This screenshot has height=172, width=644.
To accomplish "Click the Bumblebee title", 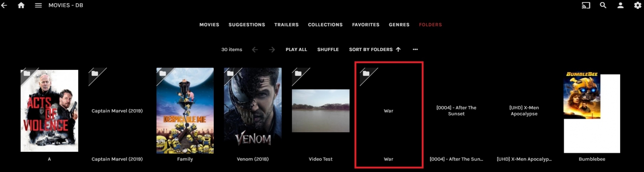I will coord(592,159).
